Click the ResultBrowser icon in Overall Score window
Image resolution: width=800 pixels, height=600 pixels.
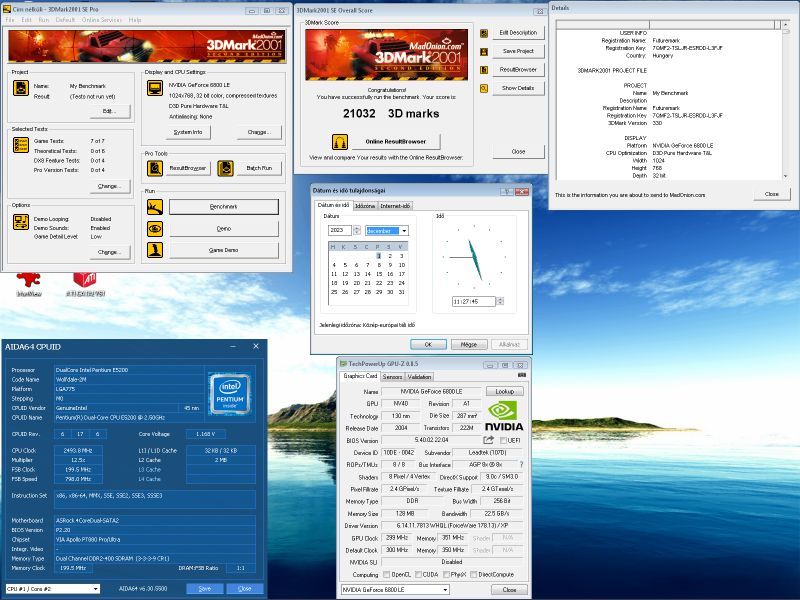click(x=484, y=70)
